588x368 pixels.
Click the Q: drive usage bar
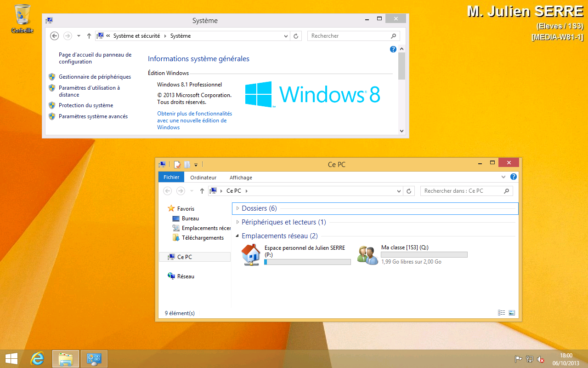pos(424,254)
